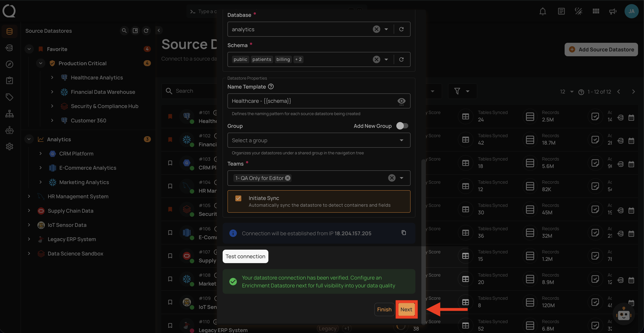Viewport: 644px width, 333px height.
Task: Switch theme using the moon-sun toggle
Action: 578,11
